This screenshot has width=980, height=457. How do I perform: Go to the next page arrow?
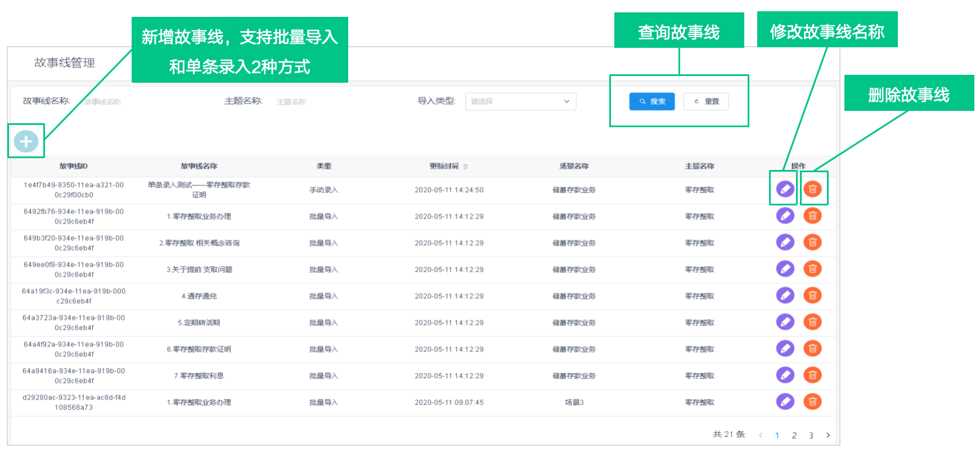pyautogui.click(x=828, y=435)
